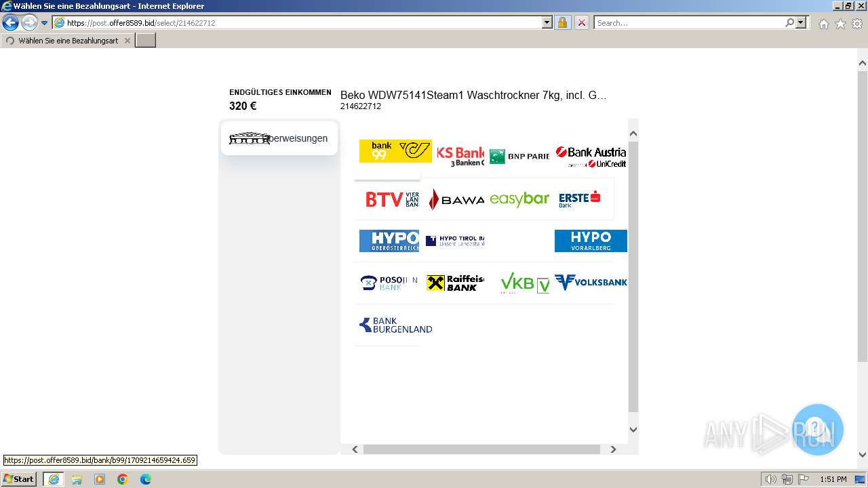Pick the Hypo Vorarlberg logo
868x488 pixels.
tap(591, 241)
